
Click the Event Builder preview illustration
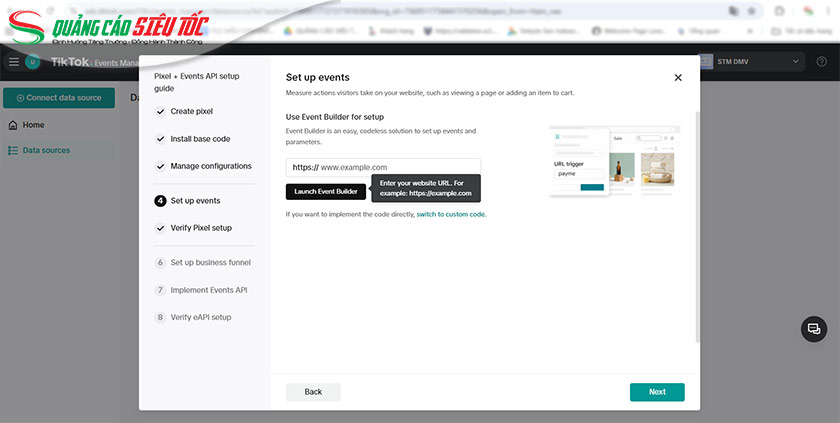[x=614, y=161]
